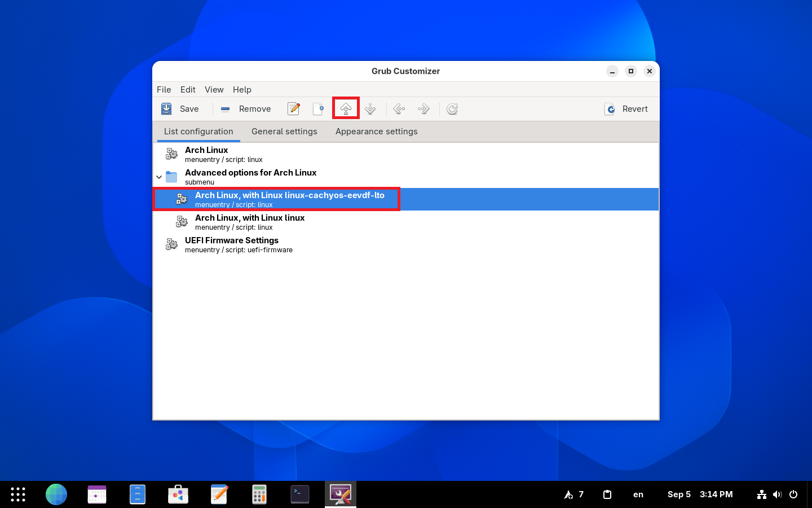Screen dimensions: 812x508
Task: Create a new entry with the page icon
Action: 319,109
